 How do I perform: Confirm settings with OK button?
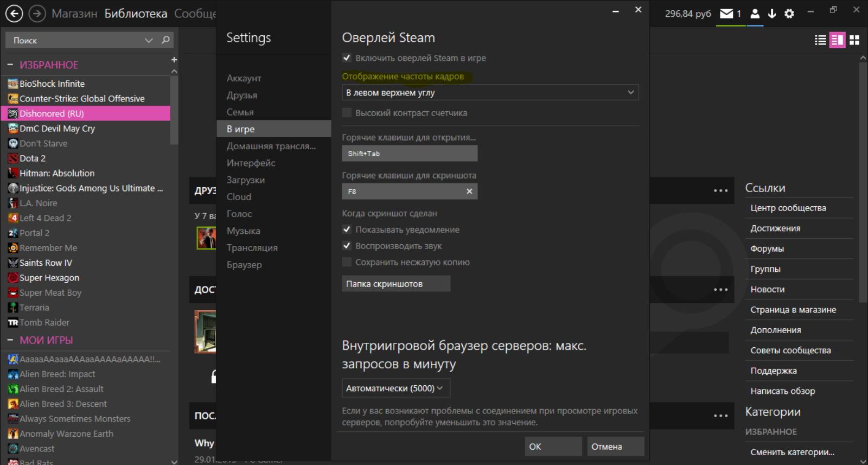click(553, 446)
